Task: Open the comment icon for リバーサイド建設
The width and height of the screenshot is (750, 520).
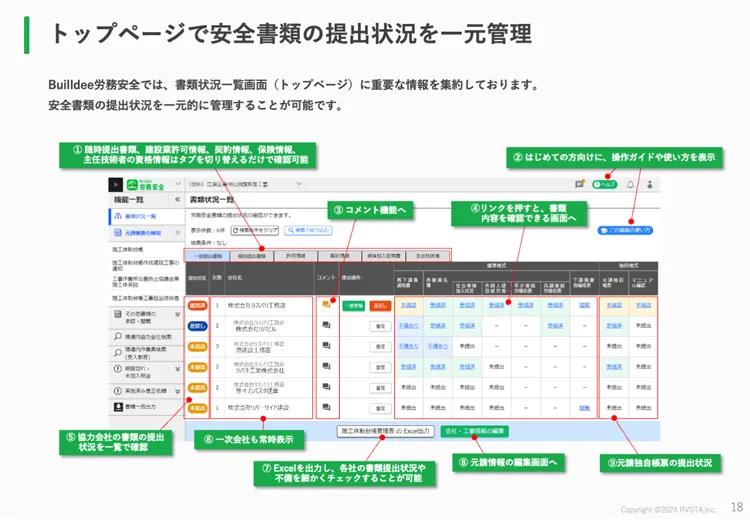Action: tap(326, 408)
